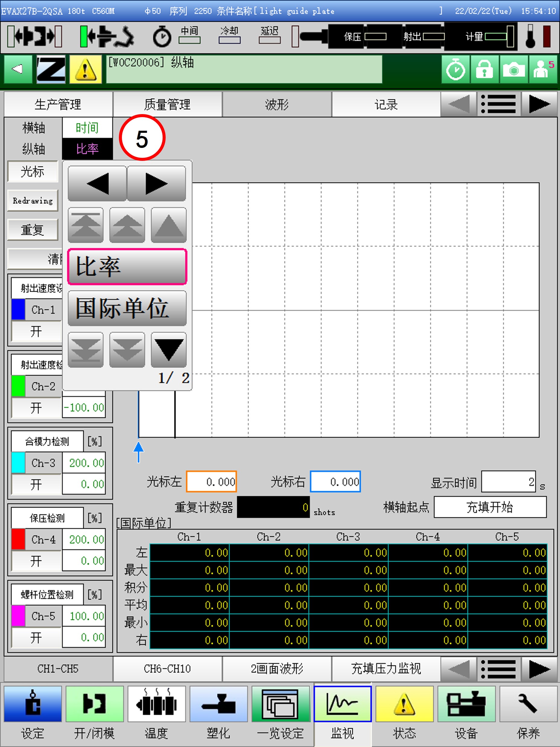Screen dimensions: 560x747
Task: Toggle Ch-3 开 on/off button
Action: click(x=36, y=484)
